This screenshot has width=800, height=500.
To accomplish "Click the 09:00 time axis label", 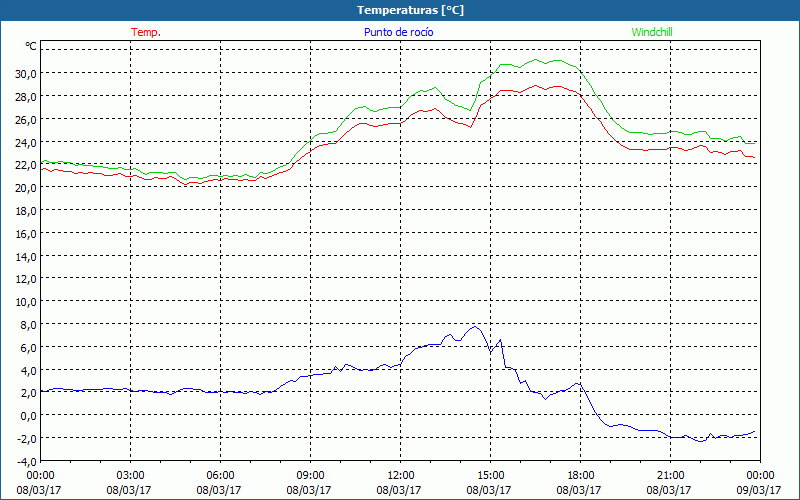I will click(x=310, y=476).
